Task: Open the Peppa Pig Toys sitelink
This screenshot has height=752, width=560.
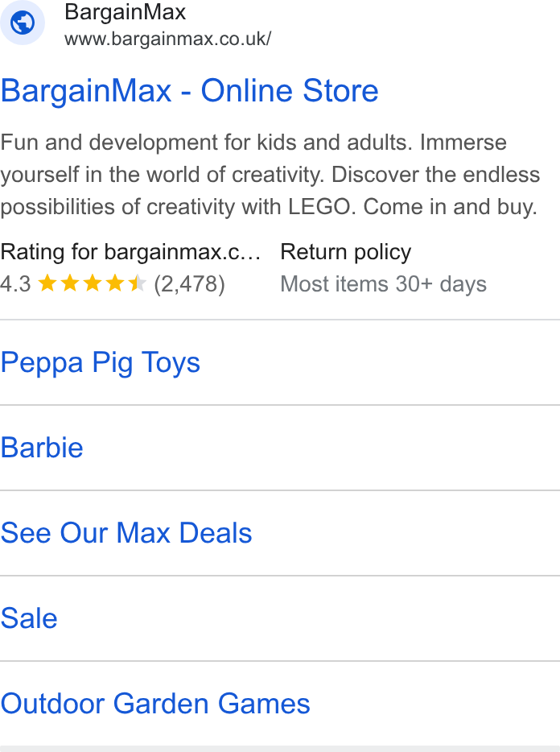Action: 101,363
